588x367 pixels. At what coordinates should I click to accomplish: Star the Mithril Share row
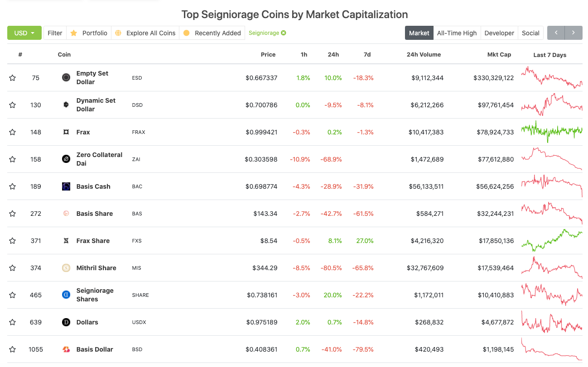12,268
